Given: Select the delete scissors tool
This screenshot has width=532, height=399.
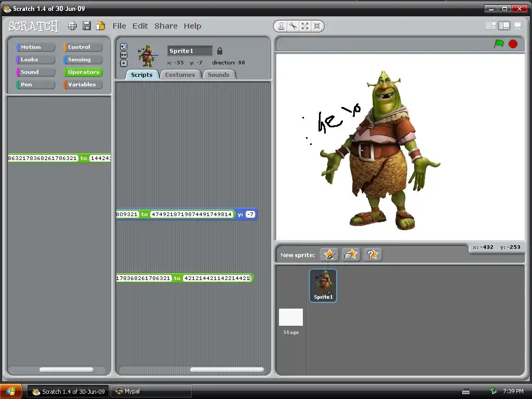Looking at the screenshot, I should (293, 26).
